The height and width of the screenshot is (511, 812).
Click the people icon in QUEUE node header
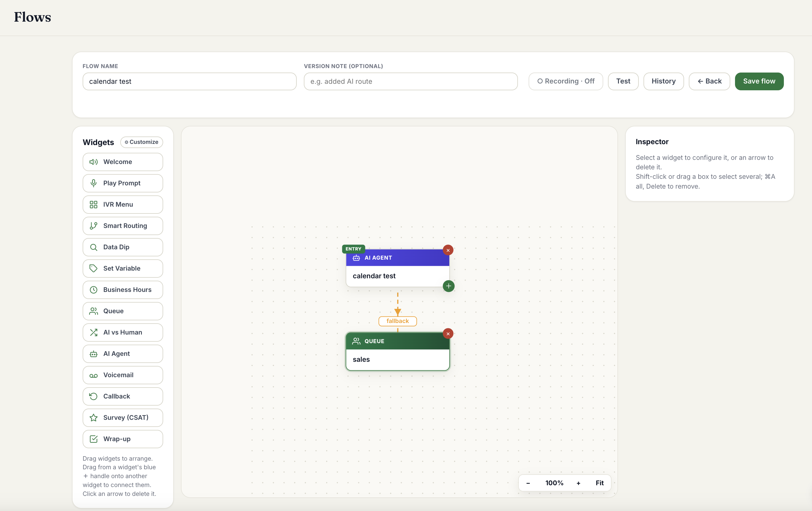click(356, 341)
